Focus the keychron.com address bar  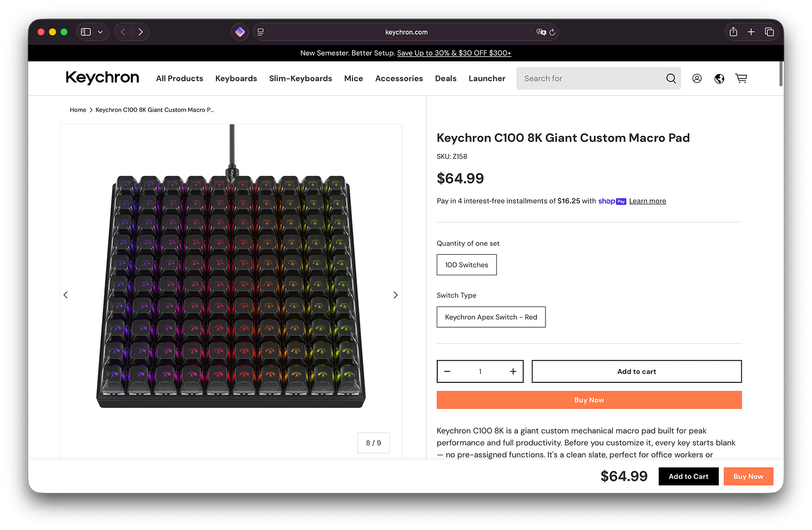[406, 32]
